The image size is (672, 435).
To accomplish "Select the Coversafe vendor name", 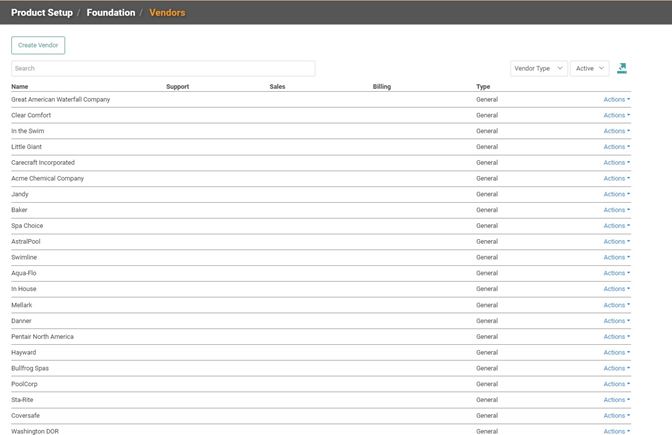I will coord(25,416).
